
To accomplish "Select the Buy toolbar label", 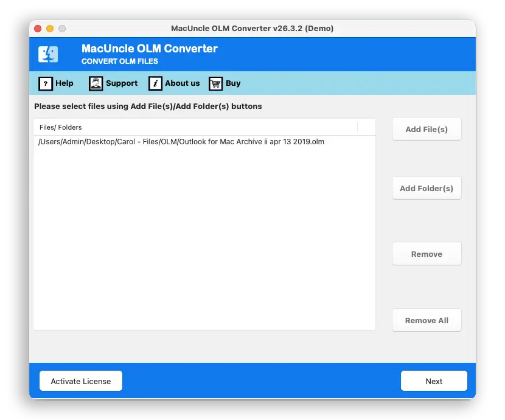I will 233,83.
